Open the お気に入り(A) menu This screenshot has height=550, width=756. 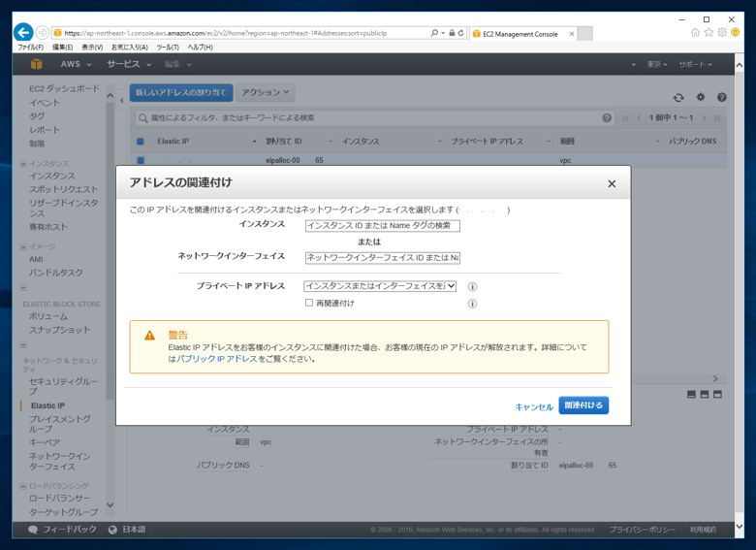(x=130, y=48)
